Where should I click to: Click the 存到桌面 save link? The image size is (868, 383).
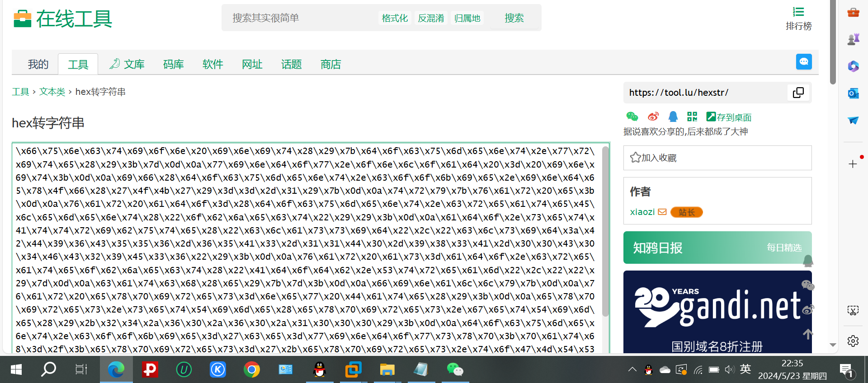729,117
